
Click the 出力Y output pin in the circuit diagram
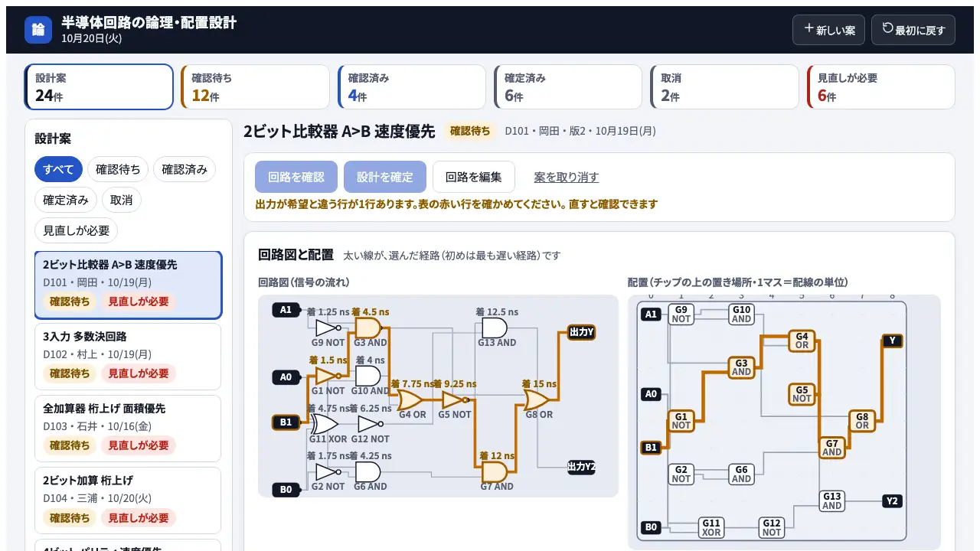point(581,332)
